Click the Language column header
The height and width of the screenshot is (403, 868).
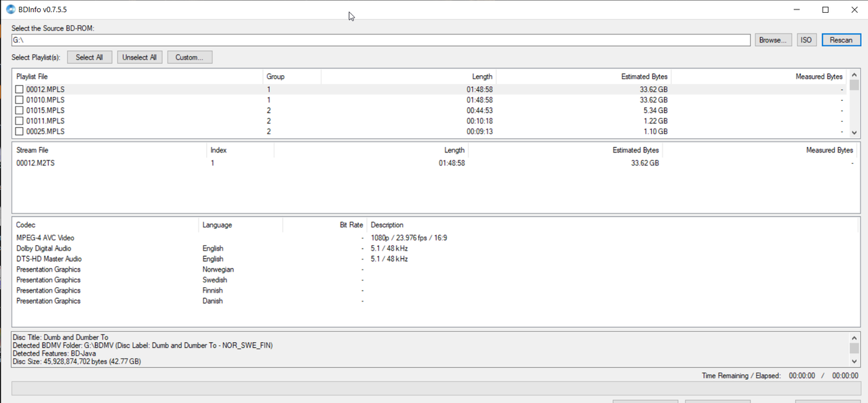coord(241,225)
